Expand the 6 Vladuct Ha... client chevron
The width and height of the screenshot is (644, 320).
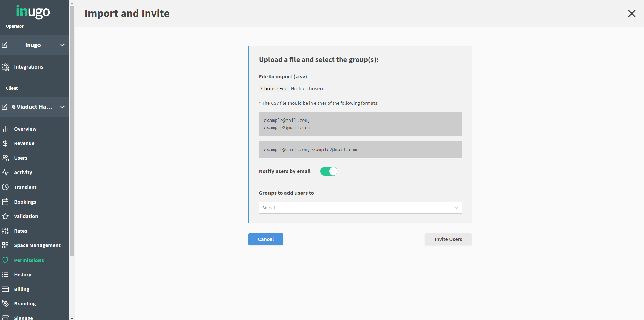pyautogui.click(x=62, y=107)
